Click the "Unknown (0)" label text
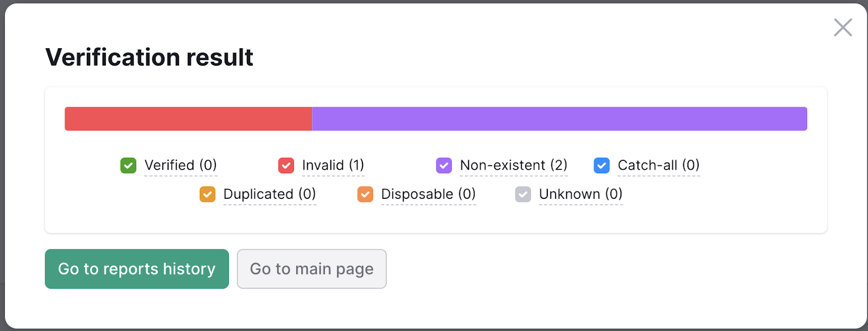868x331 pixels. [x=580, y=194]
